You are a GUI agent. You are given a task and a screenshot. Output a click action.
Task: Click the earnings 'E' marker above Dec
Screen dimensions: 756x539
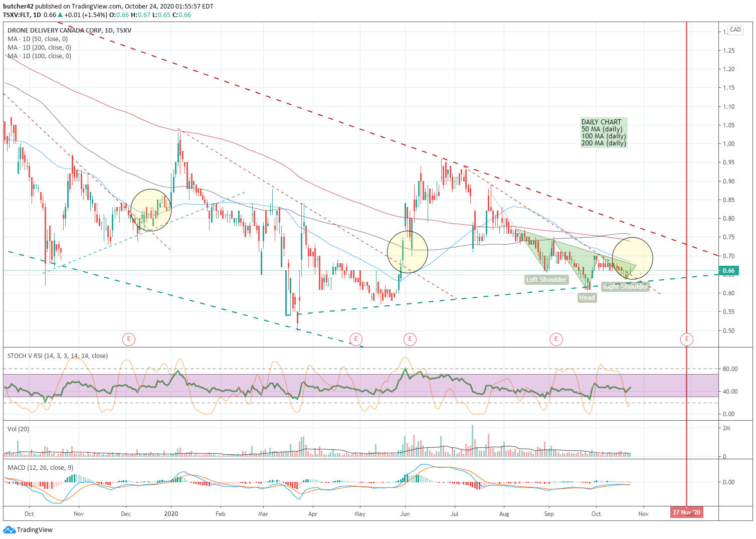[129, 339]
